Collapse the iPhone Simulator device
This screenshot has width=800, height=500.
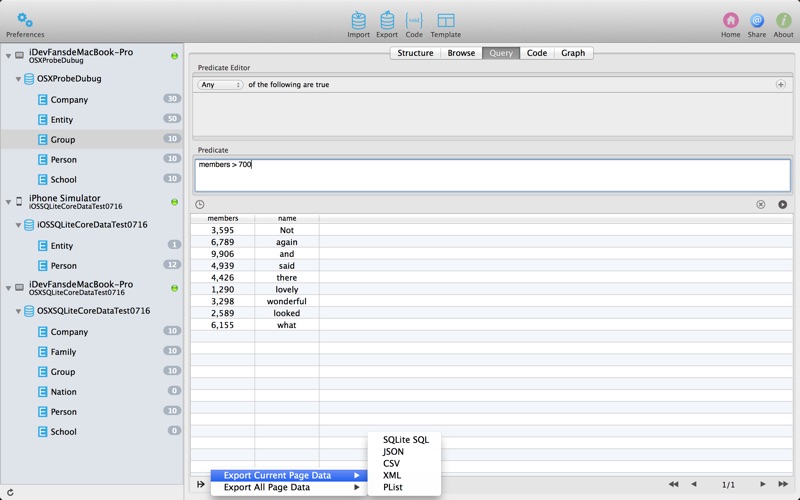(8, 202)
